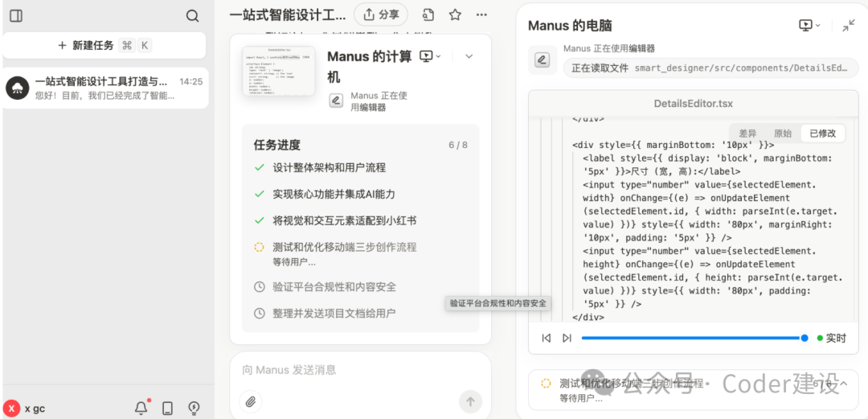This screenshot has height=419, width=868.
Task: Click the editor pencil icon in right panel
Action: click(x=542, y=60)
